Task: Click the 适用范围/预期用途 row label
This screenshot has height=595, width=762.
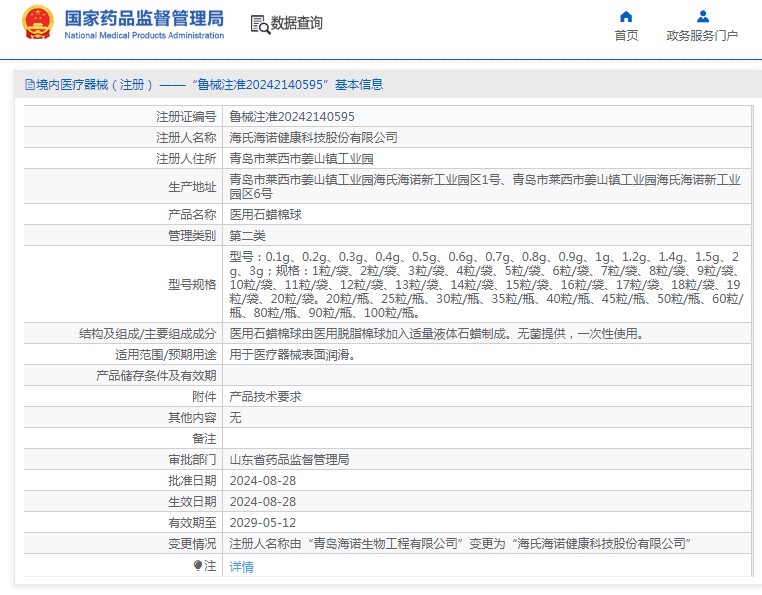Action: coord(166,354)
